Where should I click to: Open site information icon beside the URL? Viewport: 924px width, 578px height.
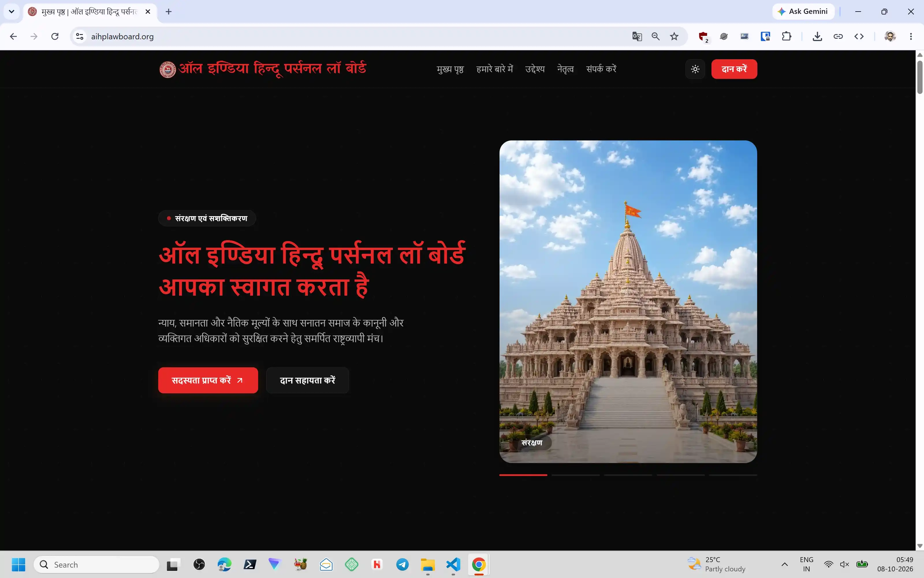pyautogui.click(x=80, y=36)
